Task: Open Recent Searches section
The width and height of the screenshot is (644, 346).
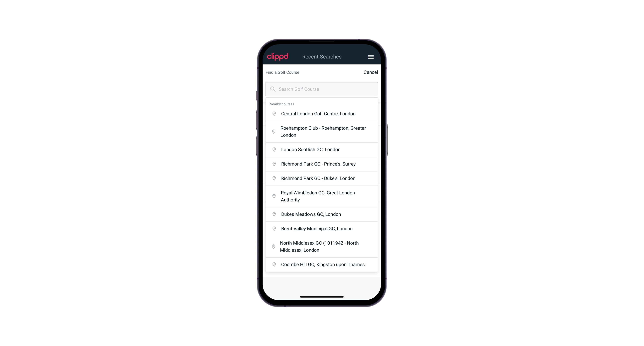Action: (x=322, y=57)
